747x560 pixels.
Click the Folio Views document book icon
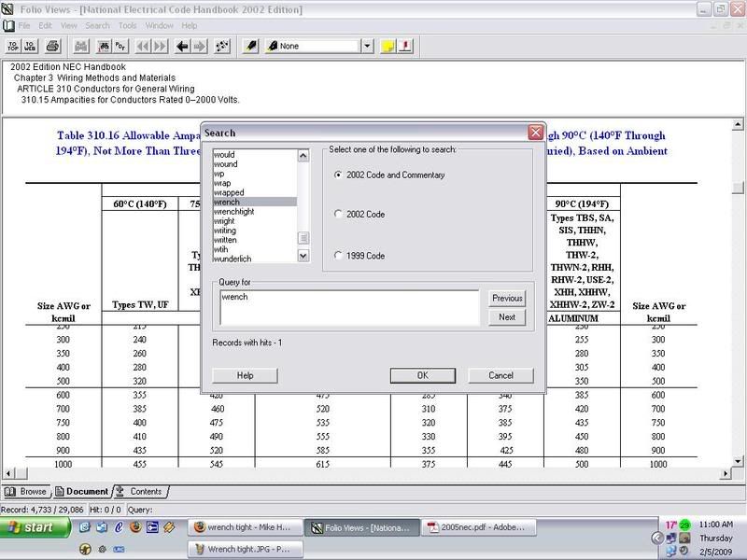[x=8, y=26]
